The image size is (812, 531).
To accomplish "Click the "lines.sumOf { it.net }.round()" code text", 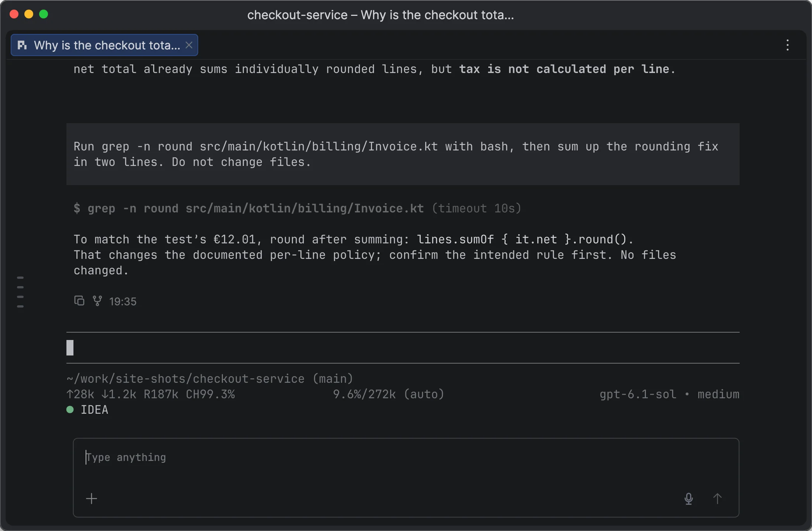I will click(x=522, y=239).
